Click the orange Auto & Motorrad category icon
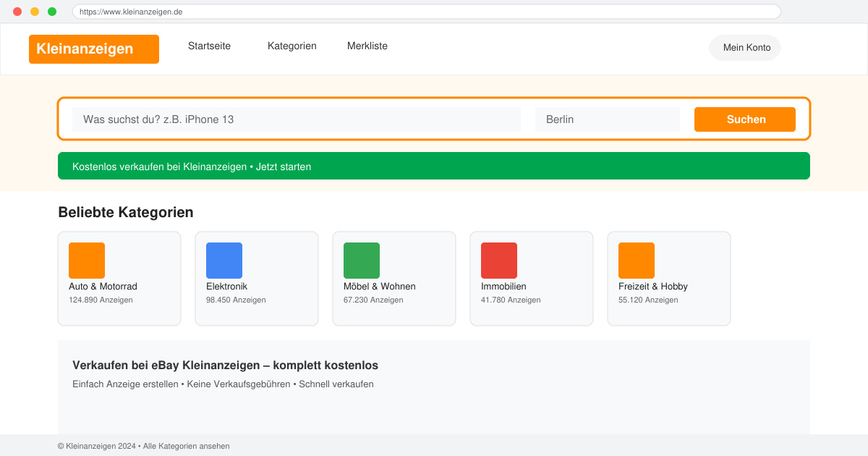Viewport: 868px width, 456px height. (87, 261)
